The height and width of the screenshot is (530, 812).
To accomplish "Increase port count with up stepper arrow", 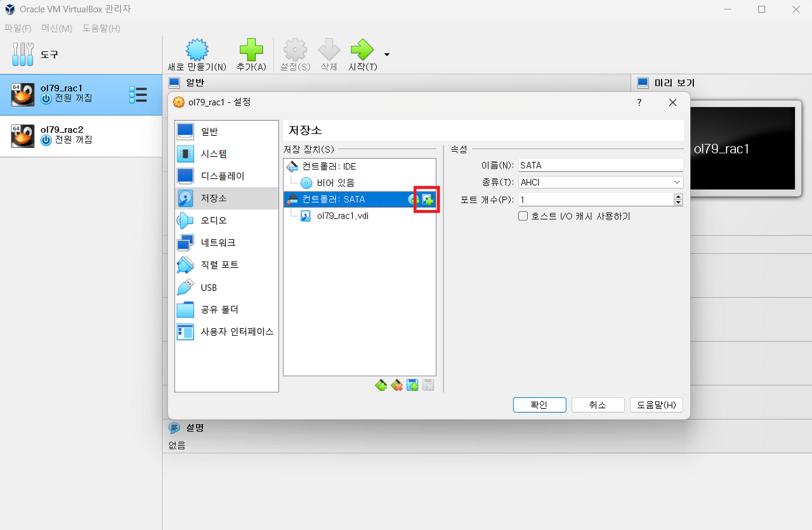I will 678,196.
